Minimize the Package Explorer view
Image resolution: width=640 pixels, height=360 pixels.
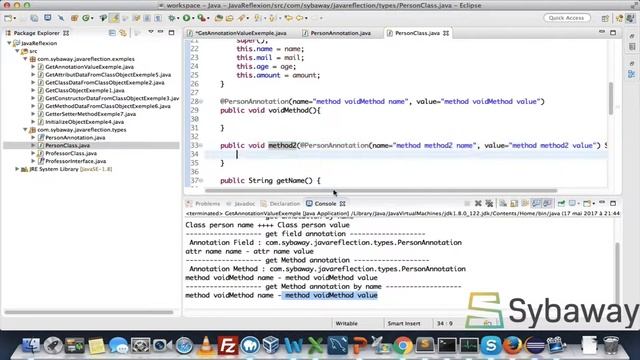(x=161, y=32)
